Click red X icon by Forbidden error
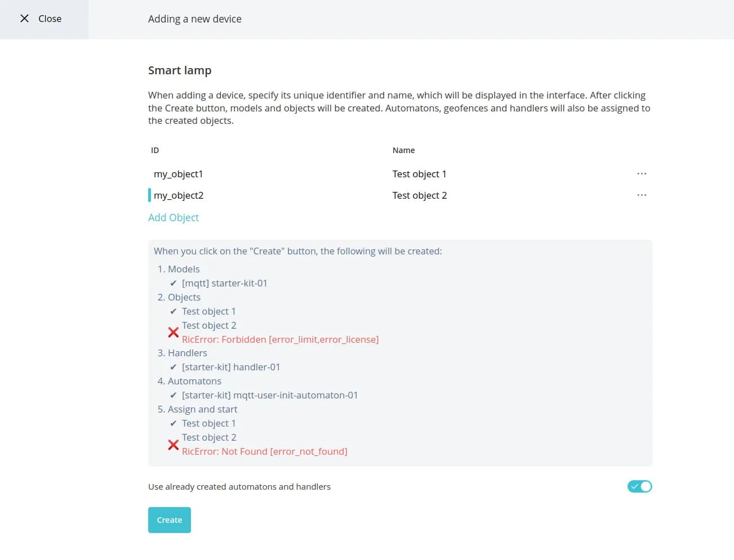 [x=174, y=333]
